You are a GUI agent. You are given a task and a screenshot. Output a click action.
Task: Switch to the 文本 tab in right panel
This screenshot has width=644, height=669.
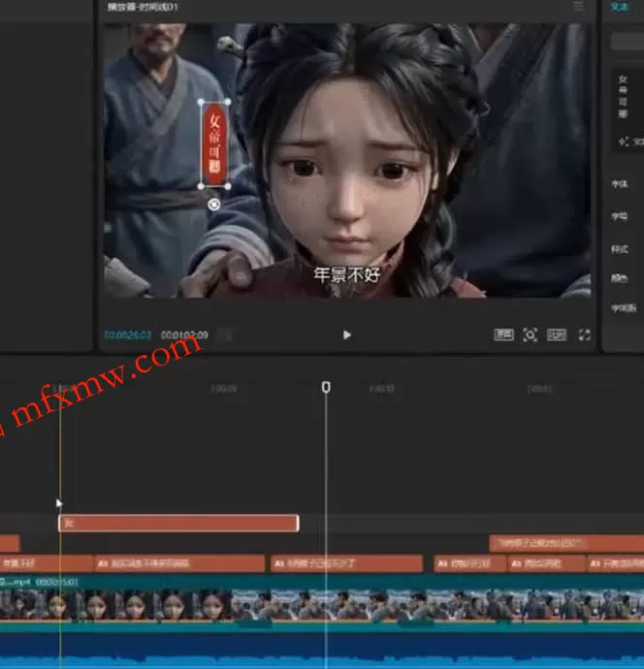point(619,7)
